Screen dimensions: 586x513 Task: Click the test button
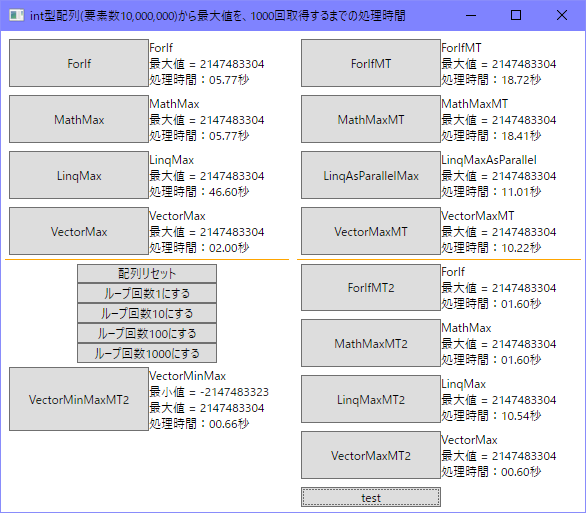tap(371, 497)
